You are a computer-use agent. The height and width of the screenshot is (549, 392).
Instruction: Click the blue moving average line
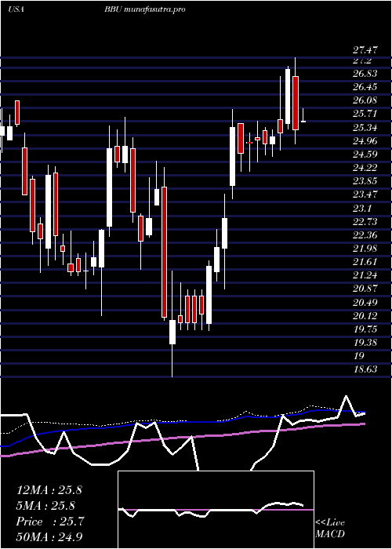point(182,422)
